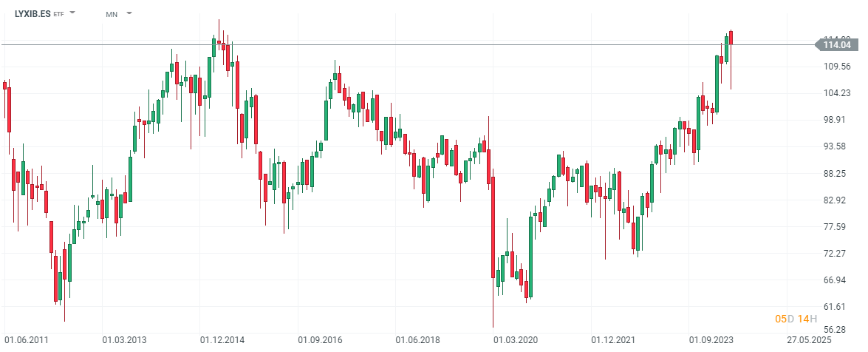Screen dimensions: 868x352
Task: Click the MN timeframe label
Action: click(112, 14)
